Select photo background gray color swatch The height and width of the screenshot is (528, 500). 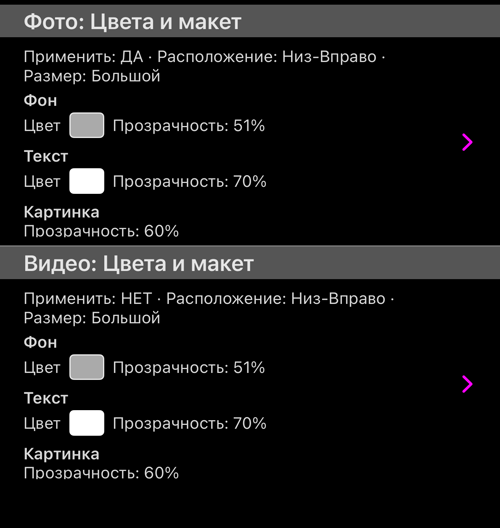(x=87, y=125)
